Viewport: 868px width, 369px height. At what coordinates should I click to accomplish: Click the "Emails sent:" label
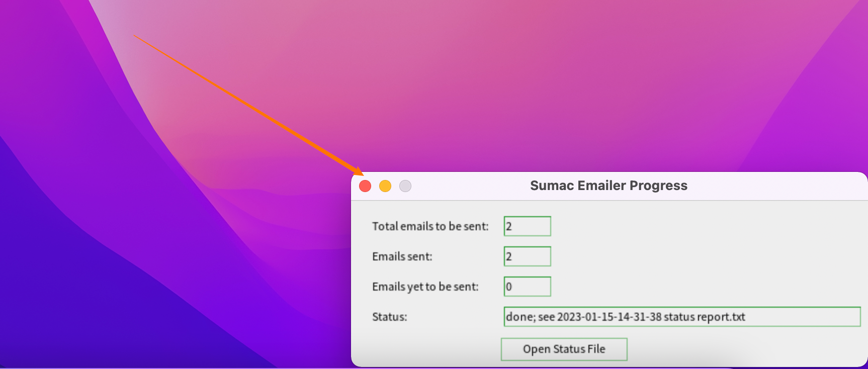402,257
